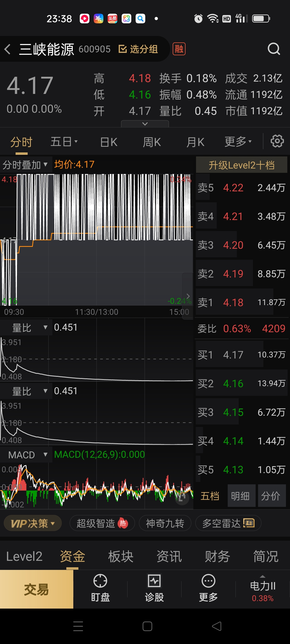Switch to 五档 order book view
Screen dimensions: 290x644
[210, 496]
